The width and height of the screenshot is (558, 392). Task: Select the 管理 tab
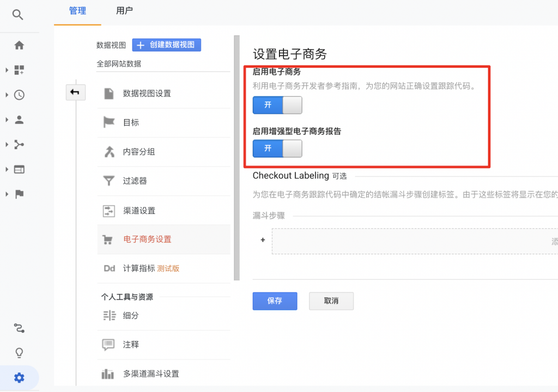coord(77,10)
